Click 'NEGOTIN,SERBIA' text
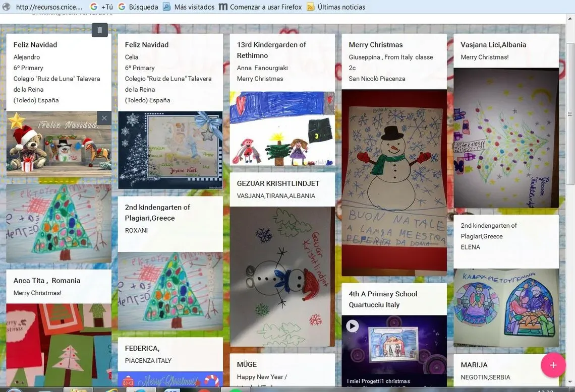Screen dimensions: 575x392 (485, 377)
